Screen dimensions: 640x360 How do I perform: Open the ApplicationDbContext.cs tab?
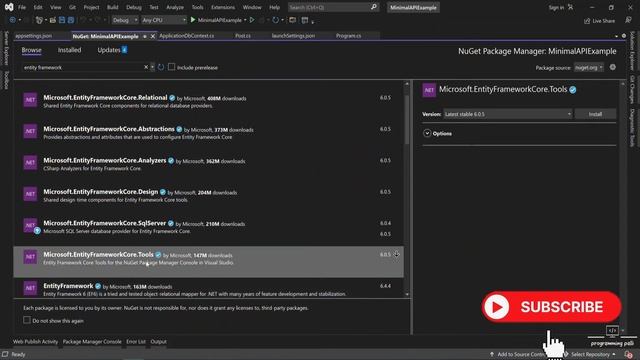click(187, 36)
